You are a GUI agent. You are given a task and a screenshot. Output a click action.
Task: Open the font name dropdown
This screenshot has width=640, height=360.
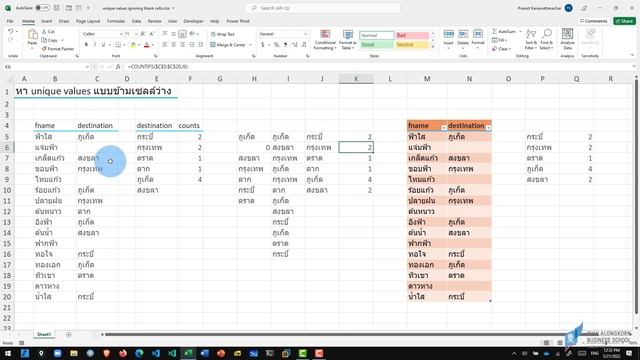[121, 34]
